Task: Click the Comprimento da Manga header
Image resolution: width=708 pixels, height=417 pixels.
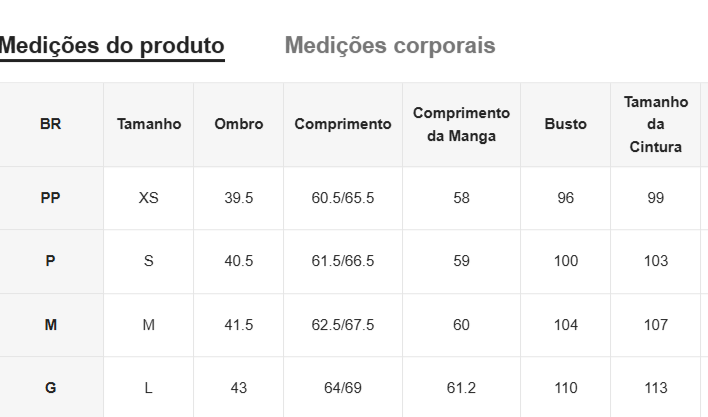Action: [x=461, y=125]
